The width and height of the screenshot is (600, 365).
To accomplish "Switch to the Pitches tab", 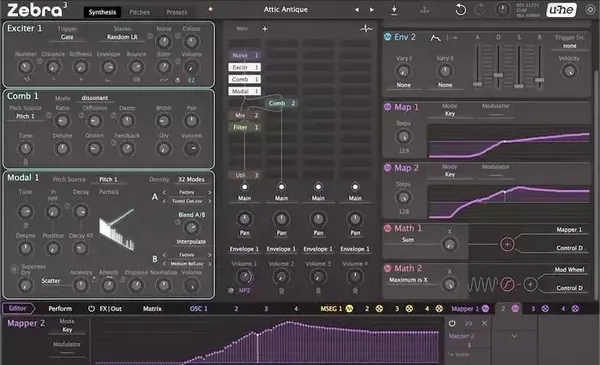I will 139,12.
